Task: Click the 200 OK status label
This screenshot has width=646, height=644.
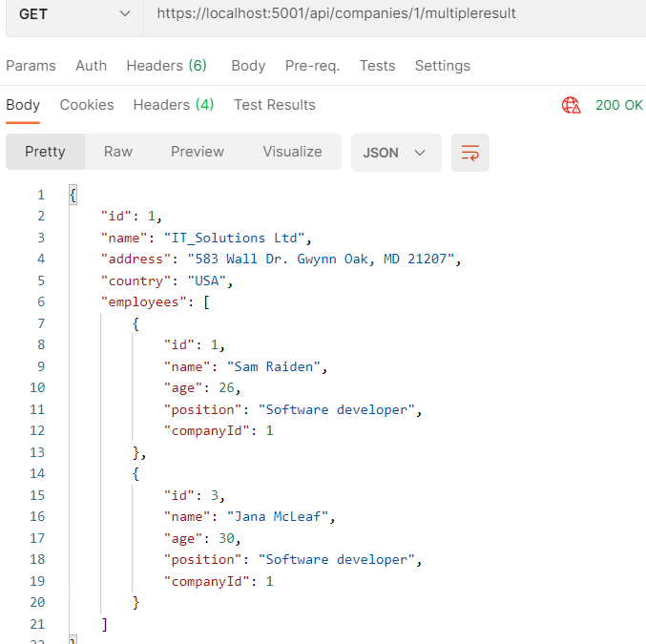Action: [x=618, y=105]
